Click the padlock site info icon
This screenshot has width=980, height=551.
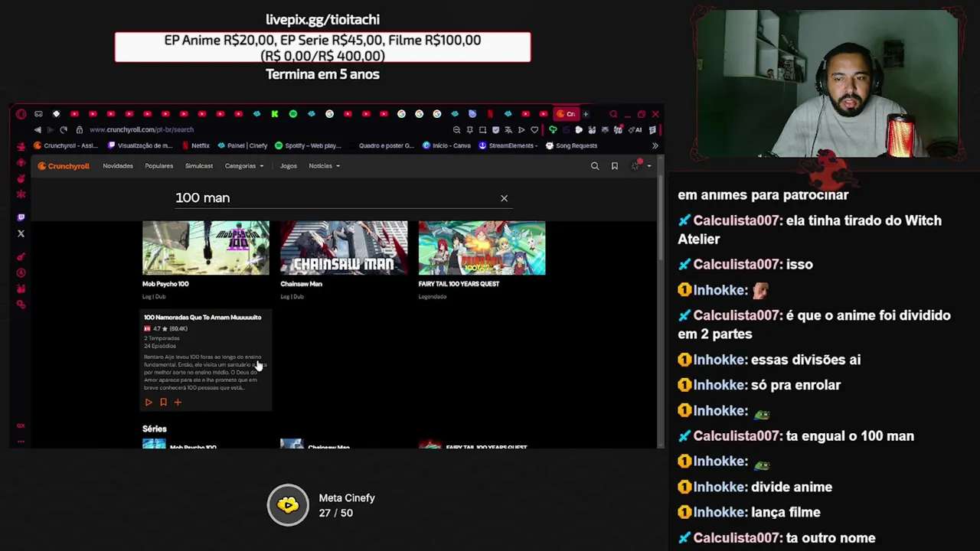pyautogui.click(x=79, y=130)
